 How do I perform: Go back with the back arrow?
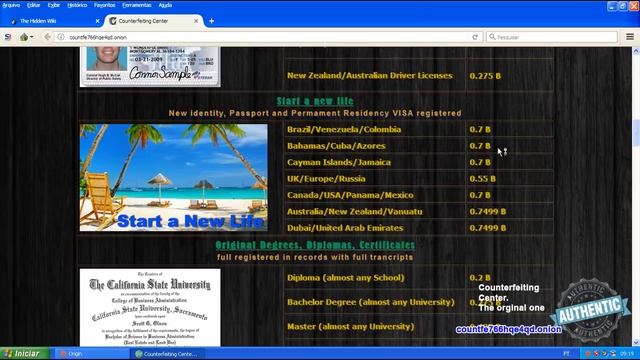[x=47, y=37]
